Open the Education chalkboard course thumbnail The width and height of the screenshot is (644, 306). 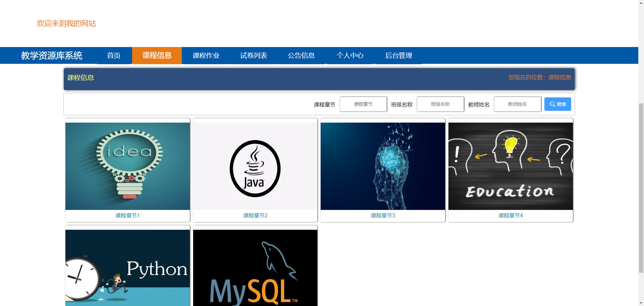[x=511, y=166]
